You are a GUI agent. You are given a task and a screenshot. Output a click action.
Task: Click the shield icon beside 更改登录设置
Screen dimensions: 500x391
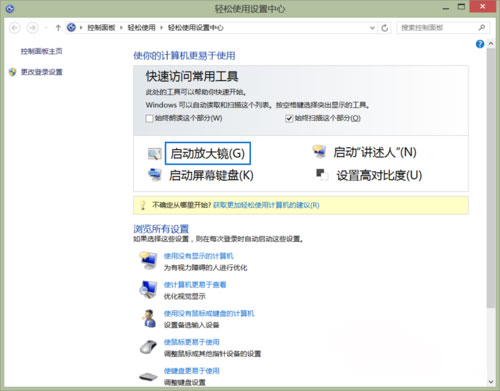13,72
